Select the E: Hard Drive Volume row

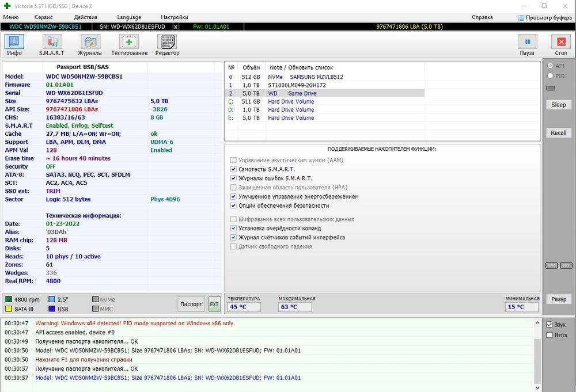(325, 118)
